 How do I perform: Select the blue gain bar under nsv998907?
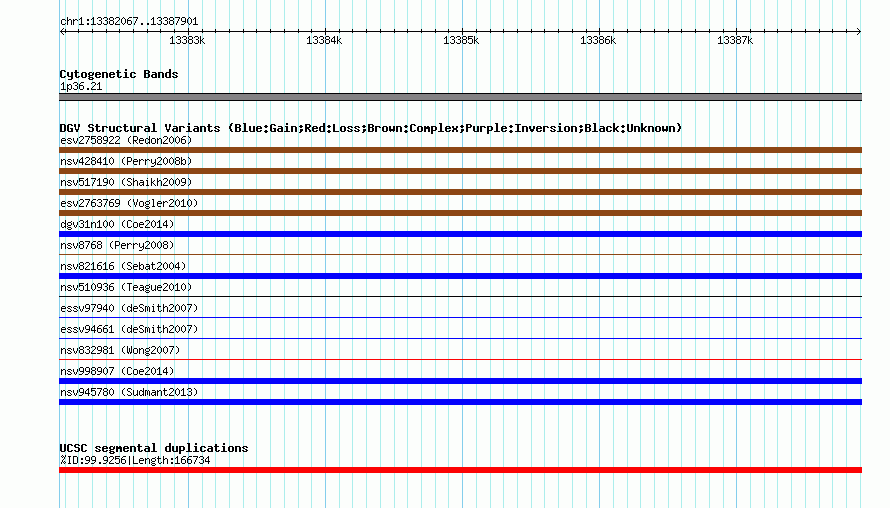point(460,381)
